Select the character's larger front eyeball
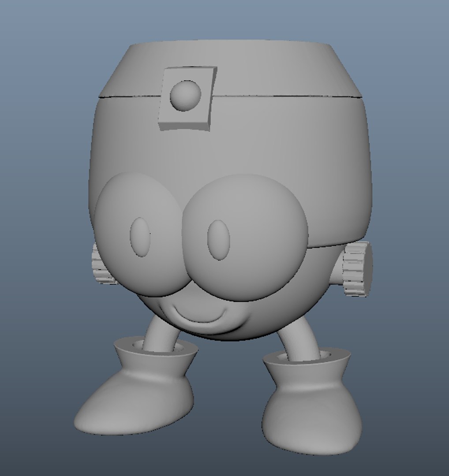The height and width of the screenshot is (476, 449). [x=245, y=238]
